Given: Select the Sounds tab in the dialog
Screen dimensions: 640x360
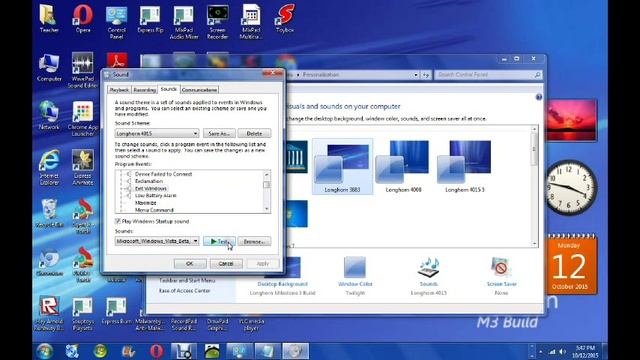Looking at the screenshot, I should 169,89.
